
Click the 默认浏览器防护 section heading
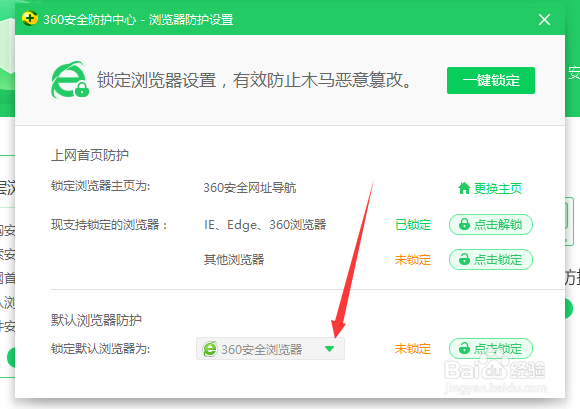coord(96,320)
